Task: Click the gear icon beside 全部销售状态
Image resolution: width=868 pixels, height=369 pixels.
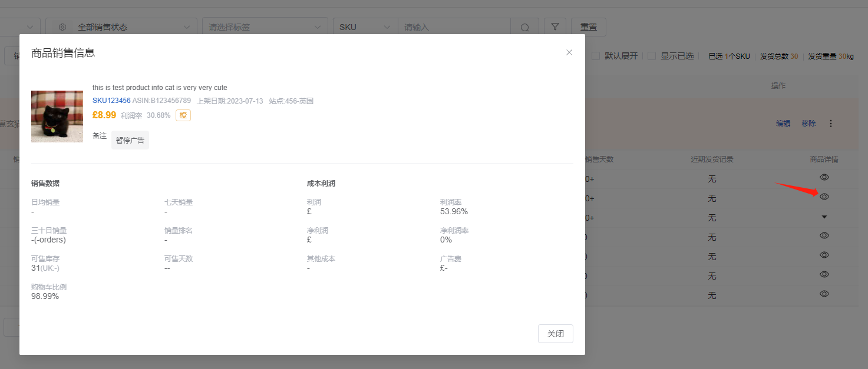Action: [62, 27]
